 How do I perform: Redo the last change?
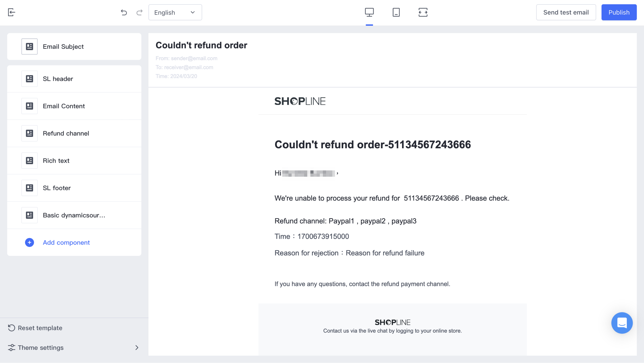[x=139, y=12]
